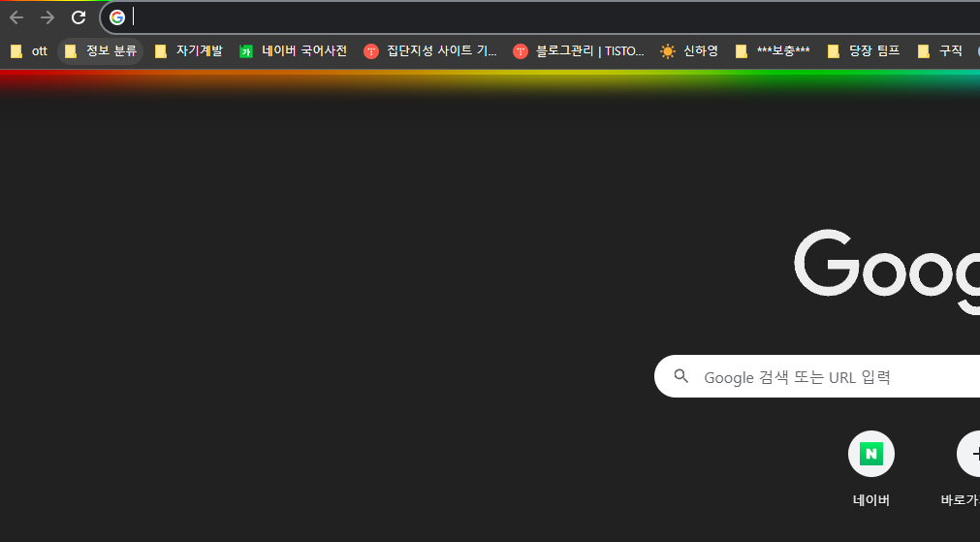Open the 구직 bookmark folder

click(x=940, y=51)
